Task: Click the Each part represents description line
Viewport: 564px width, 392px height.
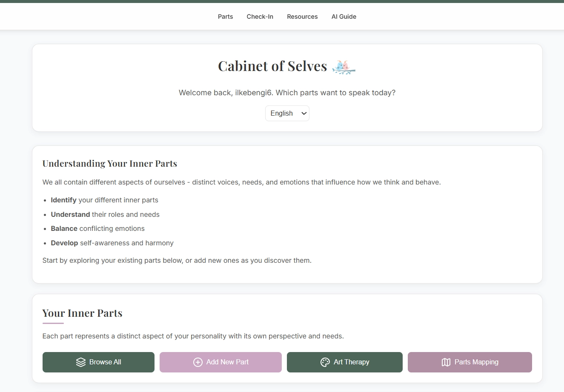Action: (x=193, y=336)
